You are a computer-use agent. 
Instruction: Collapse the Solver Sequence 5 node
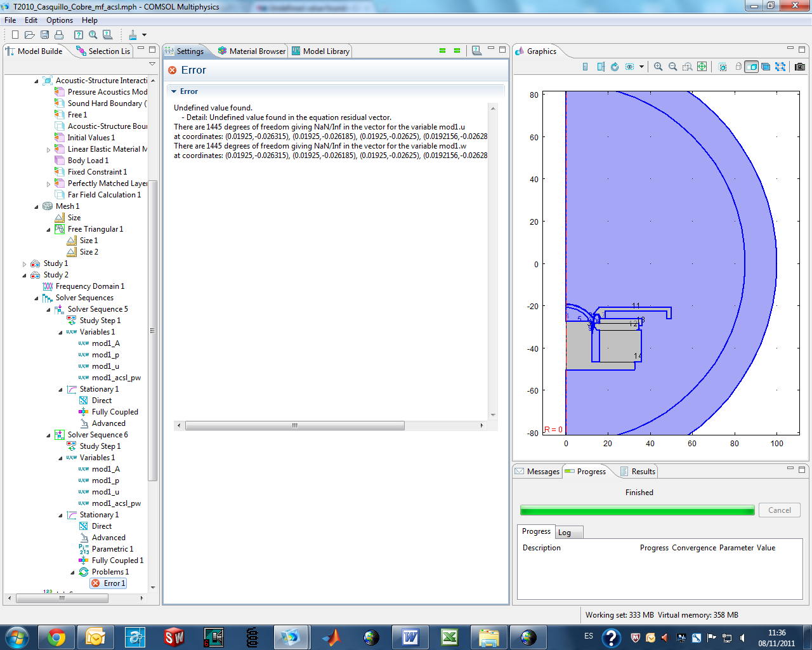click(48, 310)
